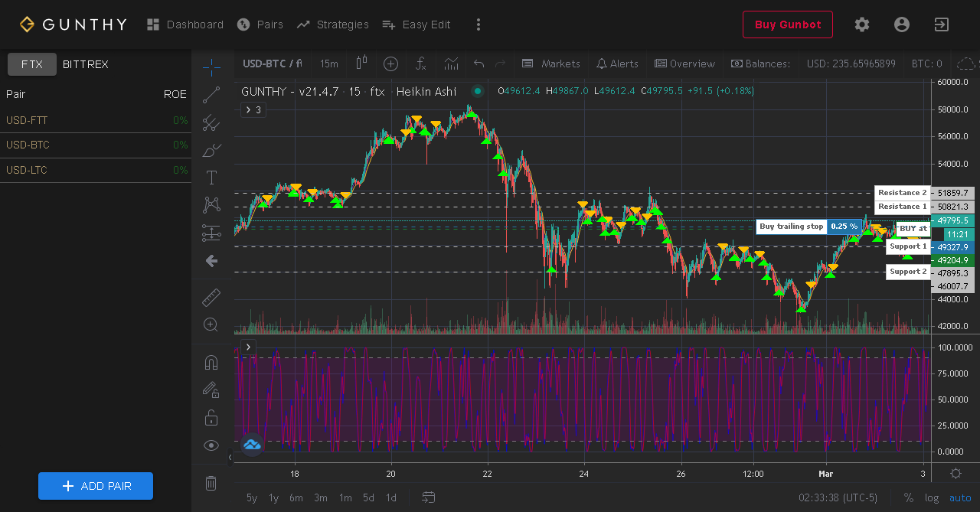The image size is (980, 512).
Task: Toggle magnet mode
Action: (x=211, y=362)
